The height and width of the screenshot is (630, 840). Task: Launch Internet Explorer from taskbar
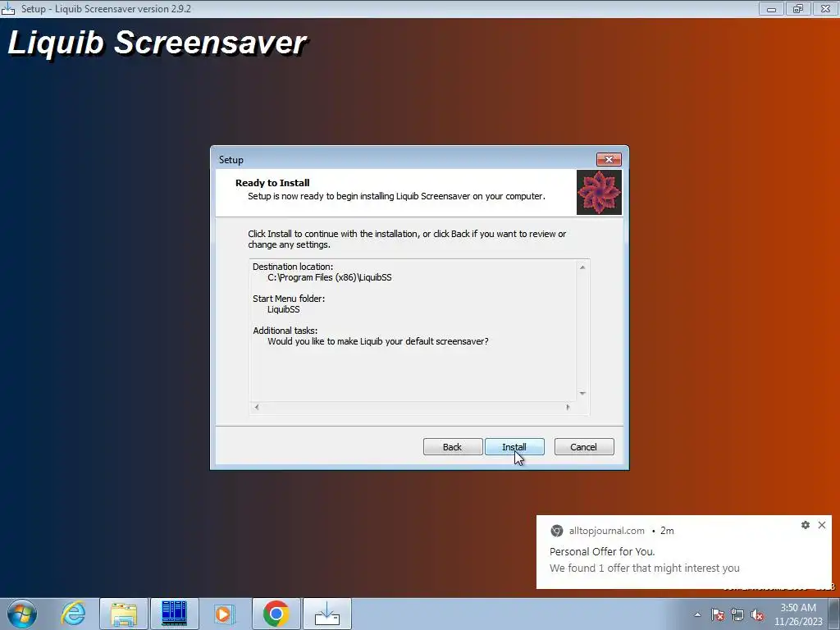[x=73, y=614]
